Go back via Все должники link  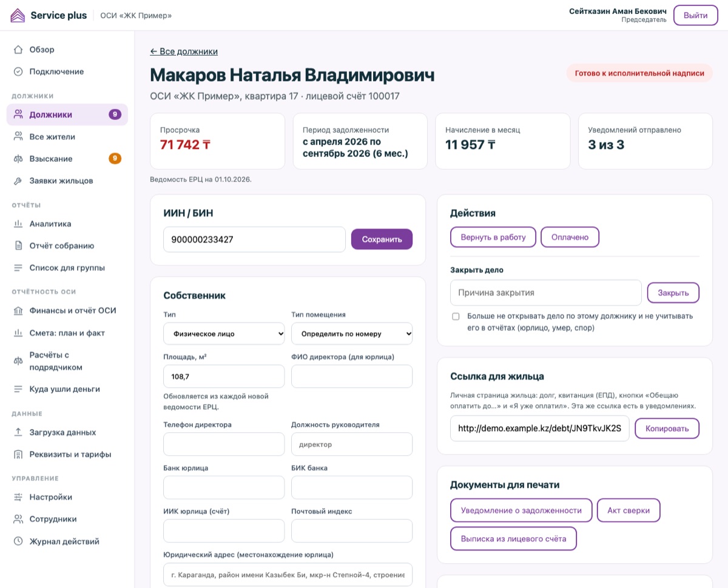pos(184,52)
